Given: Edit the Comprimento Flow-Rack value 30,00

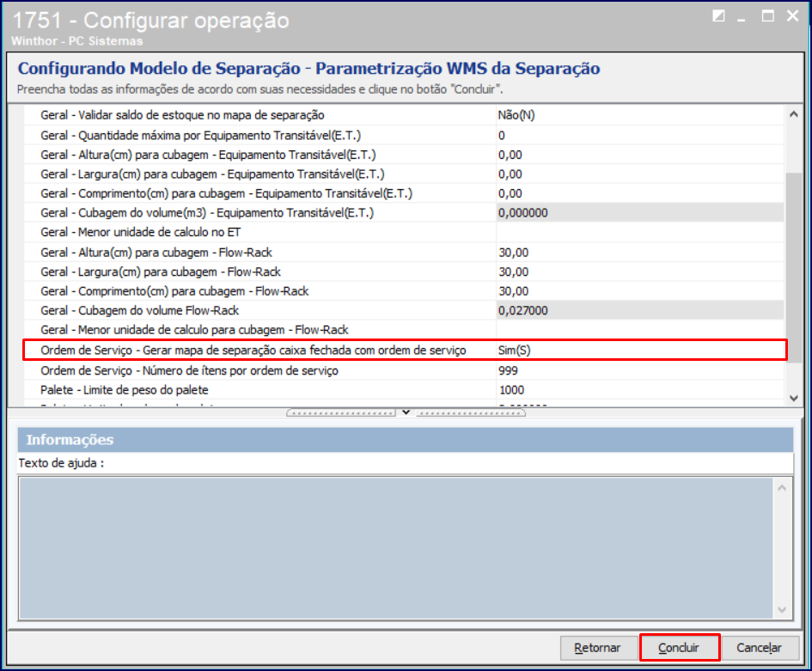Looking at the screenshot, I should click(x=640, y=291).
